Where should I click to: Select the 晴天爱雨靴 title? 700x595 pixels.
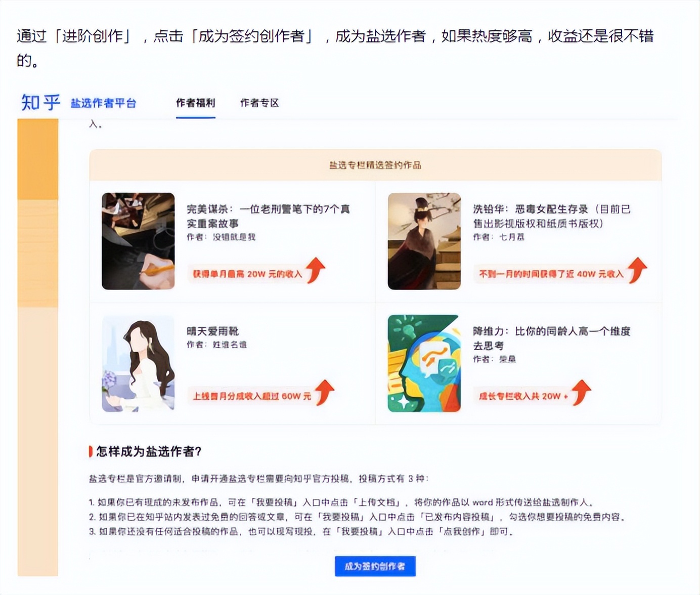pyautogui.click(x=213, y=331)
